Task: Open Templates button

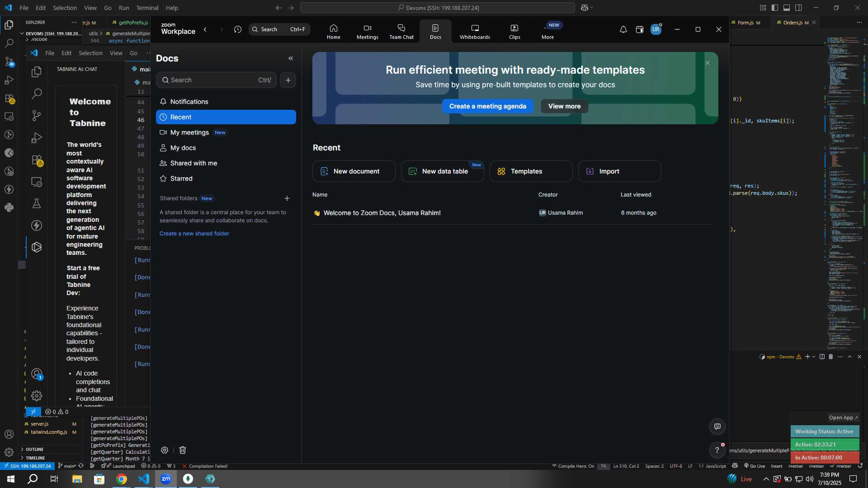Action: pos(531,171)
